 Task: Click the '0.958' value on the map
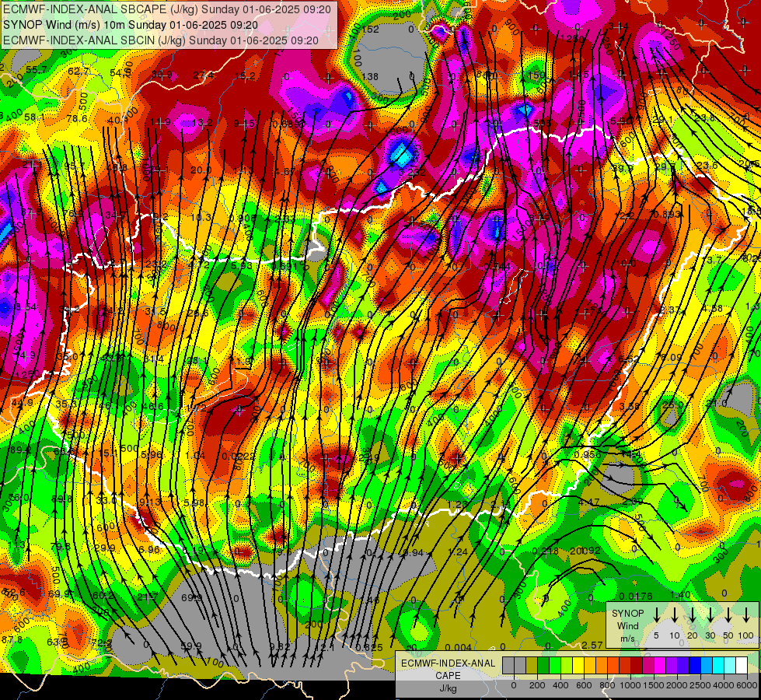point(587,454)
